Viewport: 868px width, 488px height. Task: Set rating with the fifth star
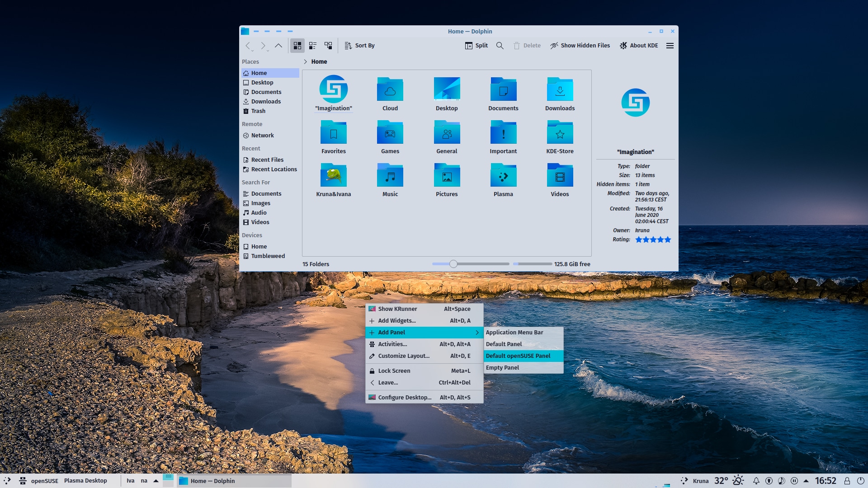(x=668, y=239)
